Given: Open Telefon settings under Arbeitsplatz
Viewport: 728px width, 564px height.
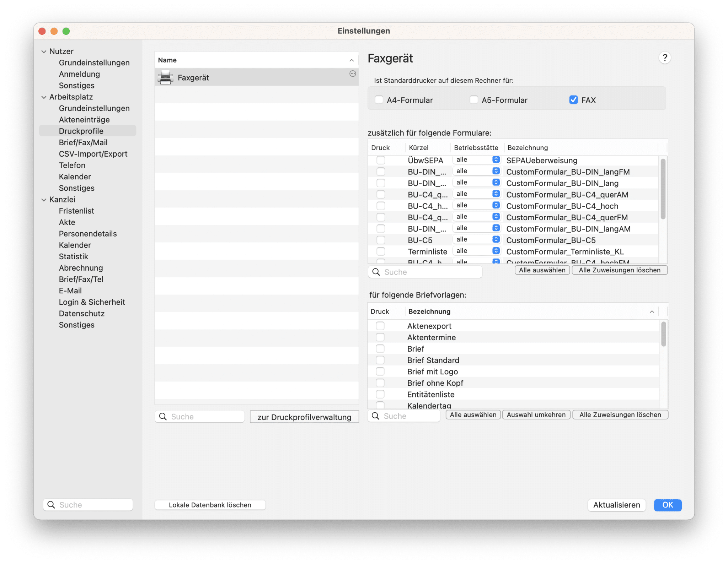Looking at the screenshot, I should pyautogui.click(x=72, y=165).
